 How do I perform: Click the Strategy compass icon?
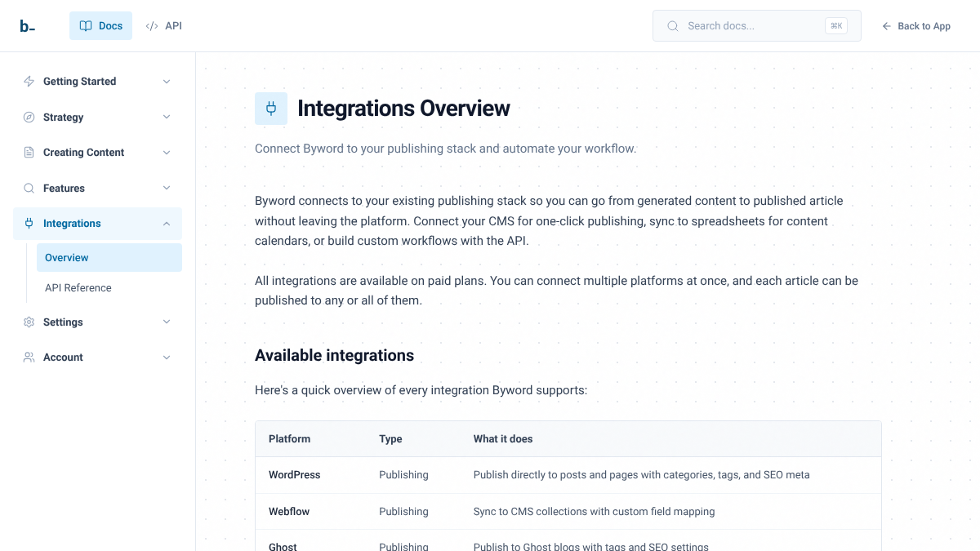[29, 117]
